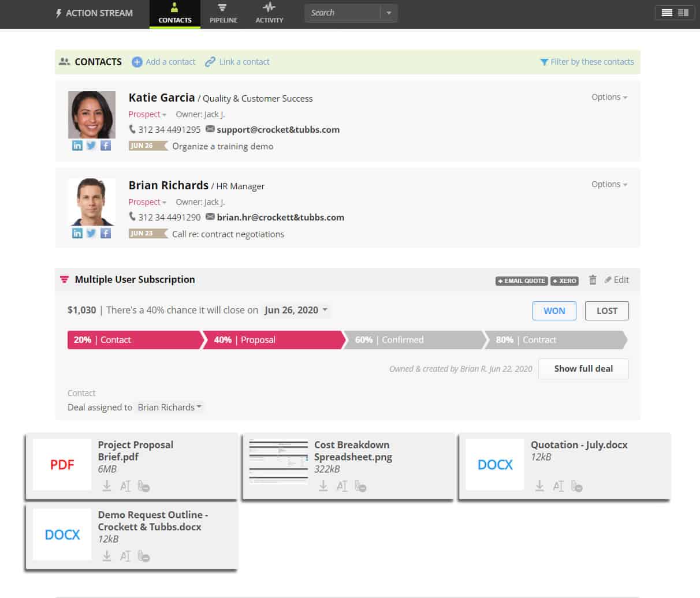
Task: Open Brian Richards' Twitter icon
Action: 91,233
